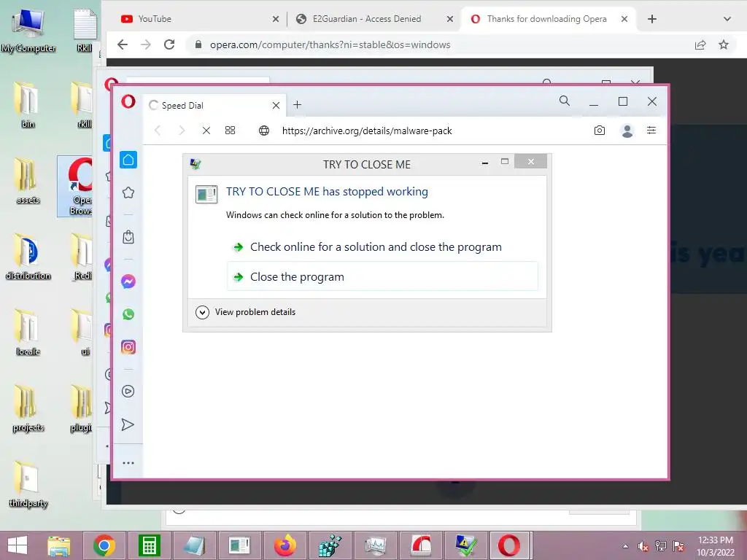Select locale folder on desktop

pos(28,332)
